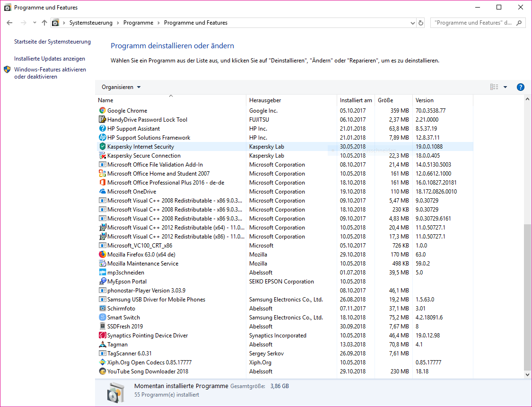This screenshot has width=532, height=407.
Task: Sort by the Installiert am column header
Action: [x=356, y=100]
